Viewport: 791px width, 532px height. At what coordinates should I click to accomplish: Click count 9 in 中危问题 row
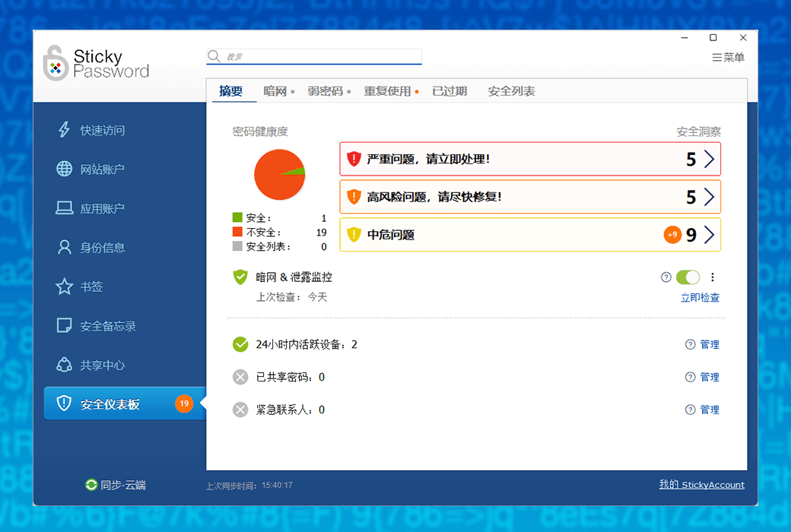coord(691,235)
